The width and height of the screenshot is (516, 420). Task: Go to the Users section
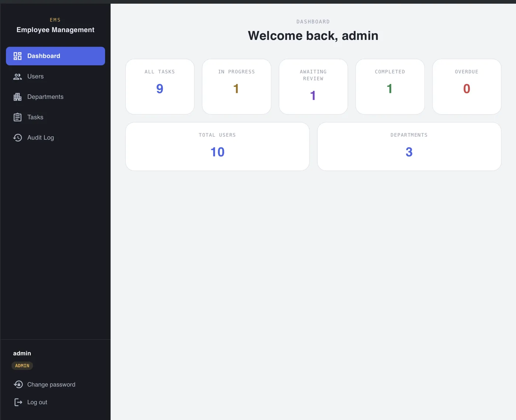pyautogui.click(x=55, y=76)
